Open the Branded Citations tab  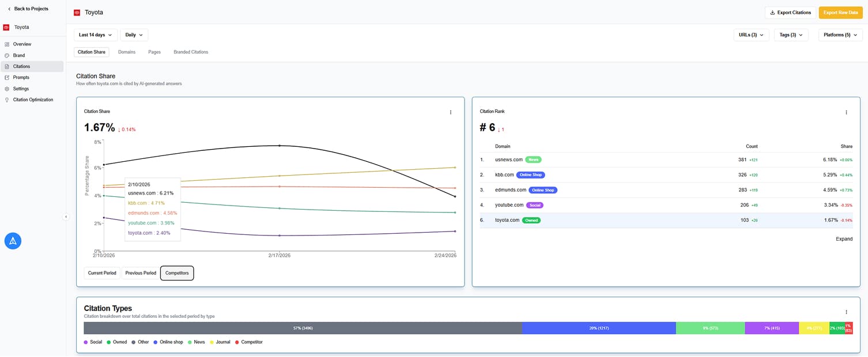(190, 52)
